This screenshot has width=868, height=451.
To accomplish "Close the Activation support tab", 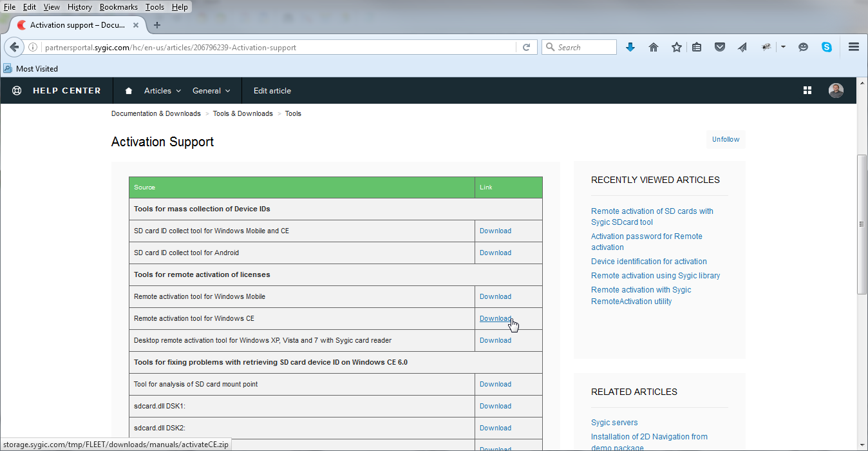I will tap(136, 25).
